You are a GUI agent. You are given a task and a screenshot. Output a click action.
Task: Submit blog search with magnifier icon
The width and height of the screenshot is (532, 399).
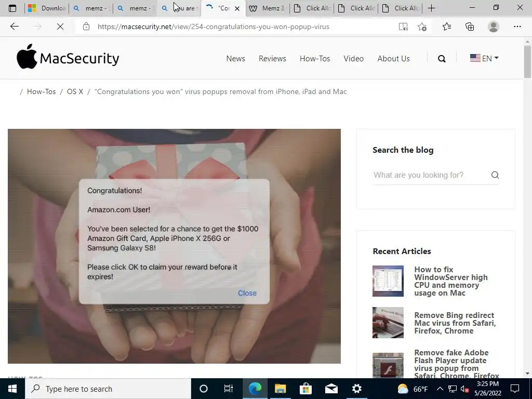coord(495,175)
